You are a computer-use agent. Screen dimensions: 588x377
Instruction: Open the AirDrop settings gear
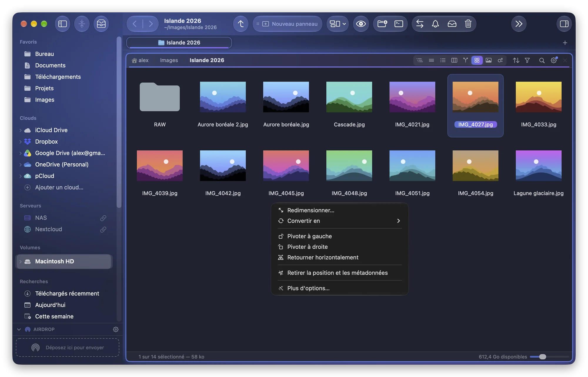(x=116, y=330)
